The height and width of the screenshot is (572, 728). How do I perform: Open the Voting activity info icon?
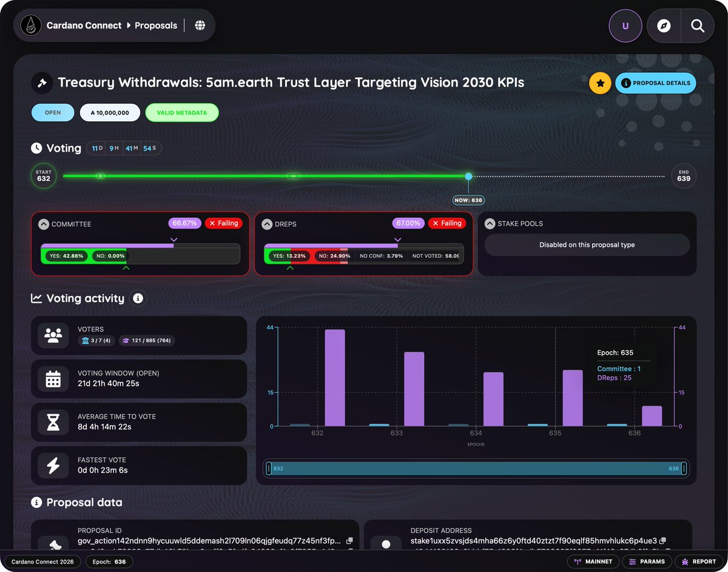[x=138, y=298]
